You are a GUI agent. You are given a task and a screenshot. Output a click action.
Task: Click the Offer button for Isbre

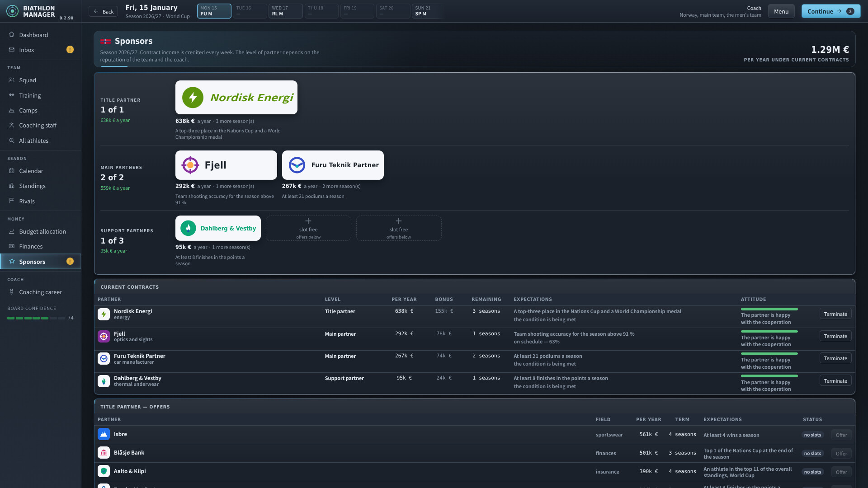click(x=841, y=435)
